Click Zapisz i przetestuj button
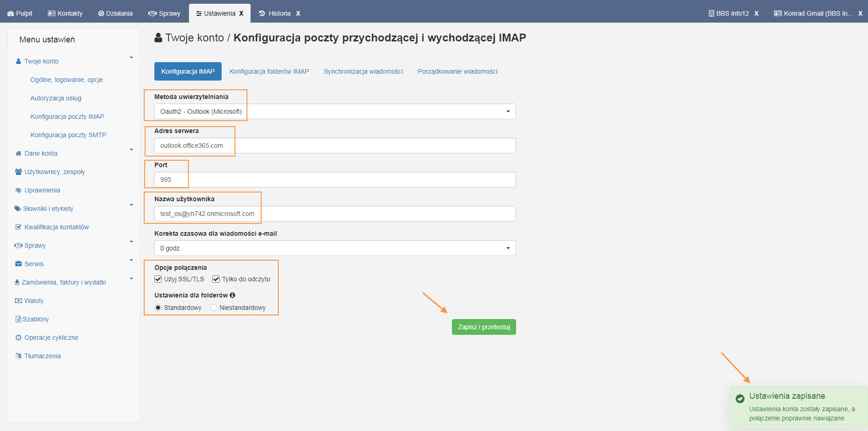868x431 pixels. pos(484,327)
